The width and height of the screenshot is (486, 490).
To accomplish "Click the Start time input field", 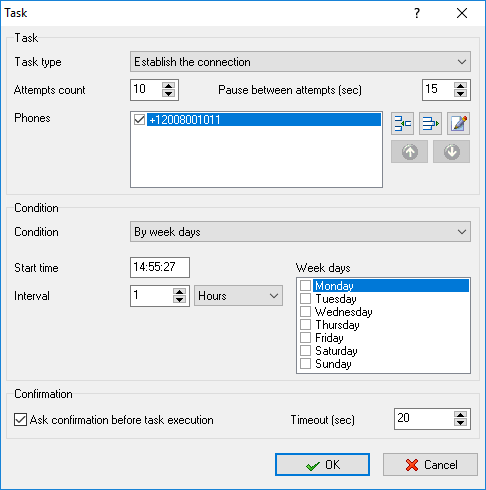I will [160, 267].
